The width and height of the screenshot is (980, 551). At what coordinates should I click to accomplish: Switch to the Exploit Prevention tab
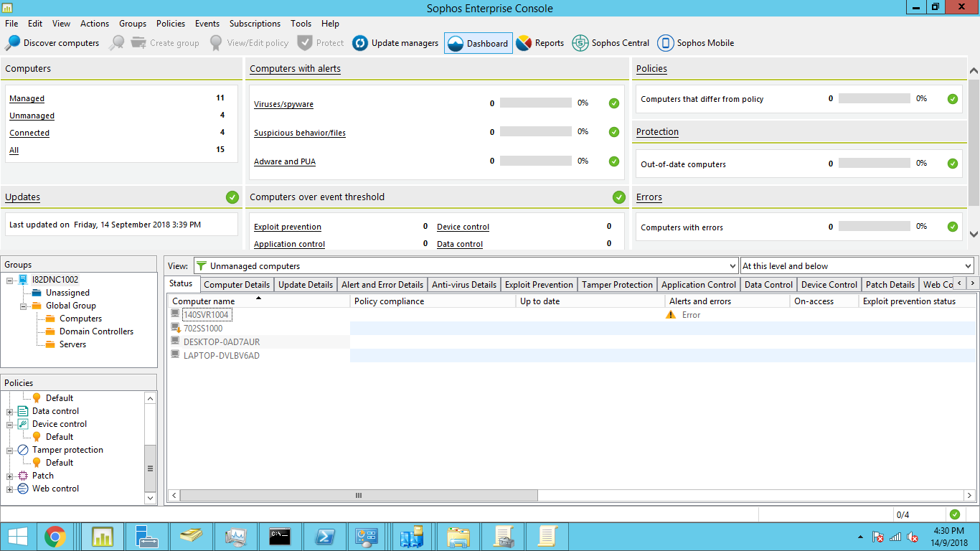click(x=540, y=285)
